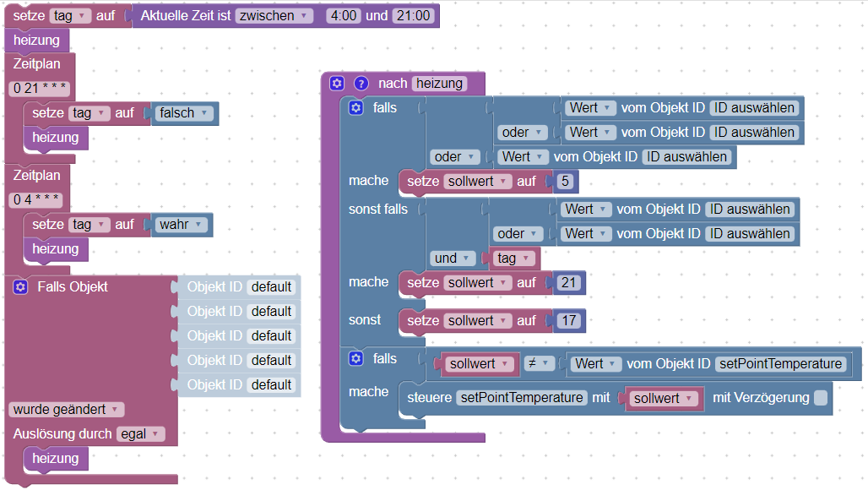Viewport: 868px width, 490px height.
Task: Open sollwert dropdown in steuere setPointTemperature block
Action: coord(664,398)
